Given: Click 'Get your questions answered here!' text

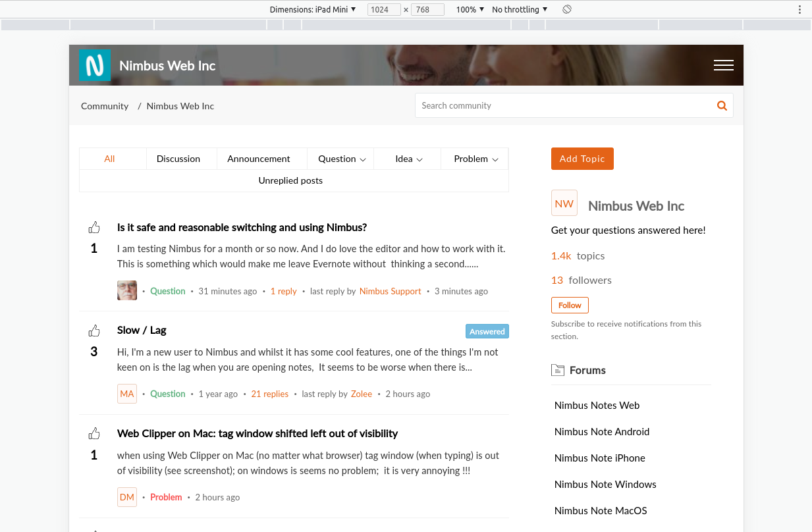Looking at the screenshot, I should 628,230.
